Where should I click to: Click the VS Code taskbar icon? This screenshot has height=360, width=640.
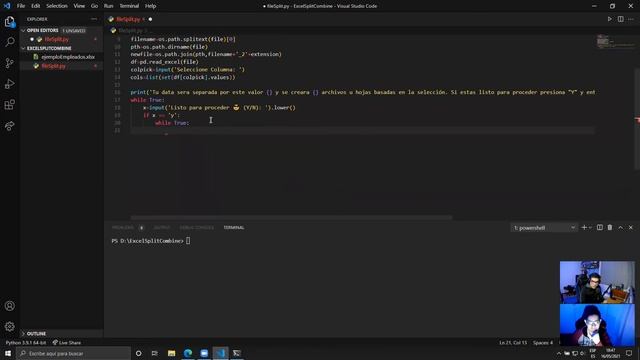pyautogui.click(x=220, y=353)
